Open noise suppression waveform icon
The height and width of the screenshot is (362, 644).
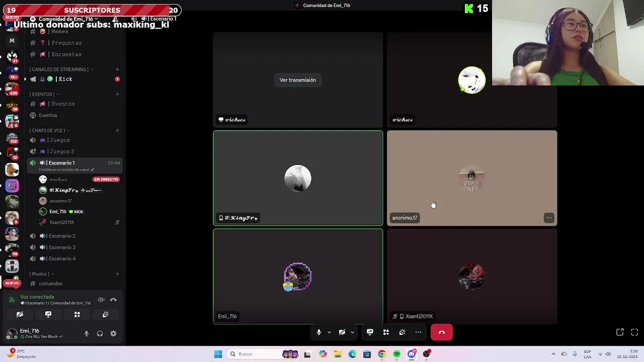[101, 300]
